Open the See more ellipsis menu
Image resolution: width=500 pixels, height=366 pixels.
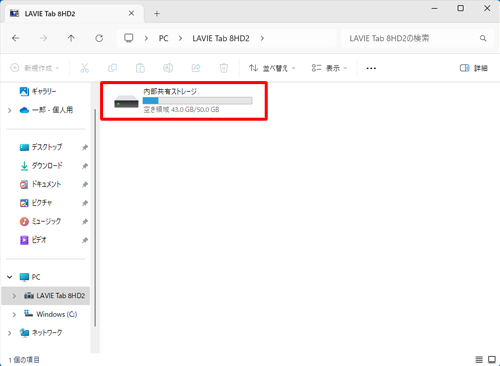(371, 68)
